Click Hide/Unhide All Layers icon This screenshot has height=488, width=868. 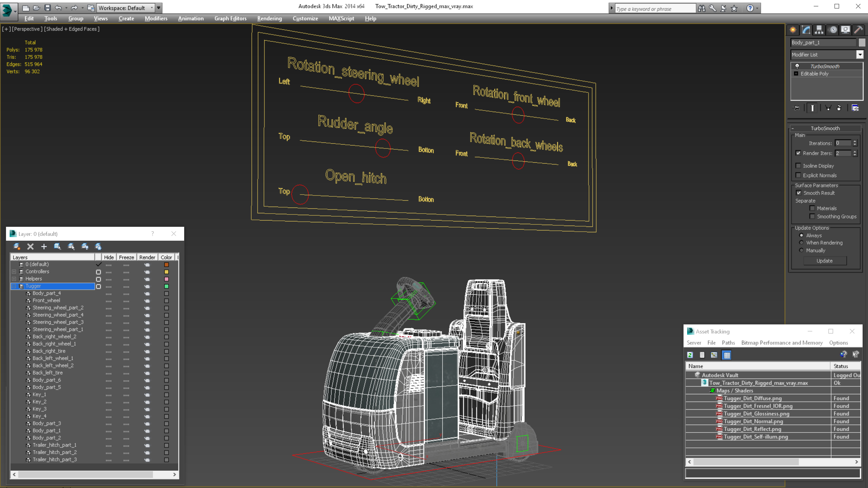[x=85, y=246]
